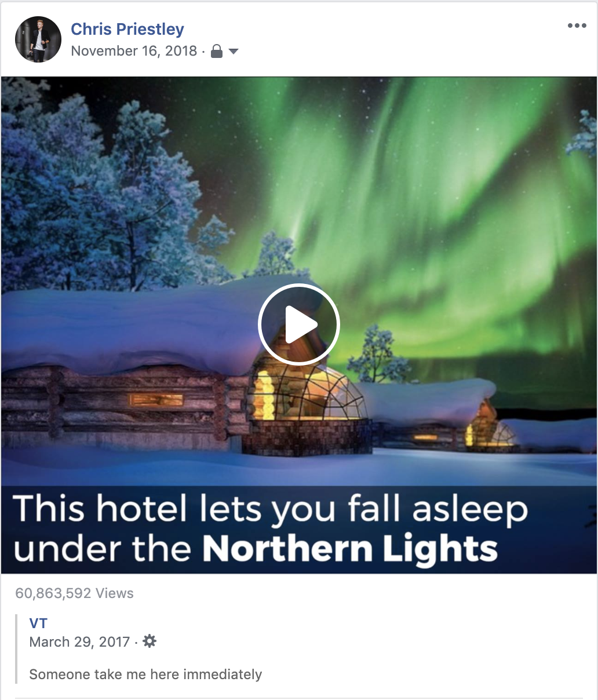
Task: Open the November 16, 2018 timestamp
Action: (134, 51)
